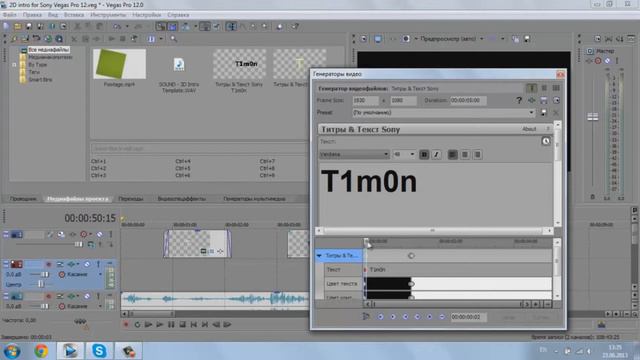
Task: Open the help question mark in generator dialog
Action: [x=519, y=100]
